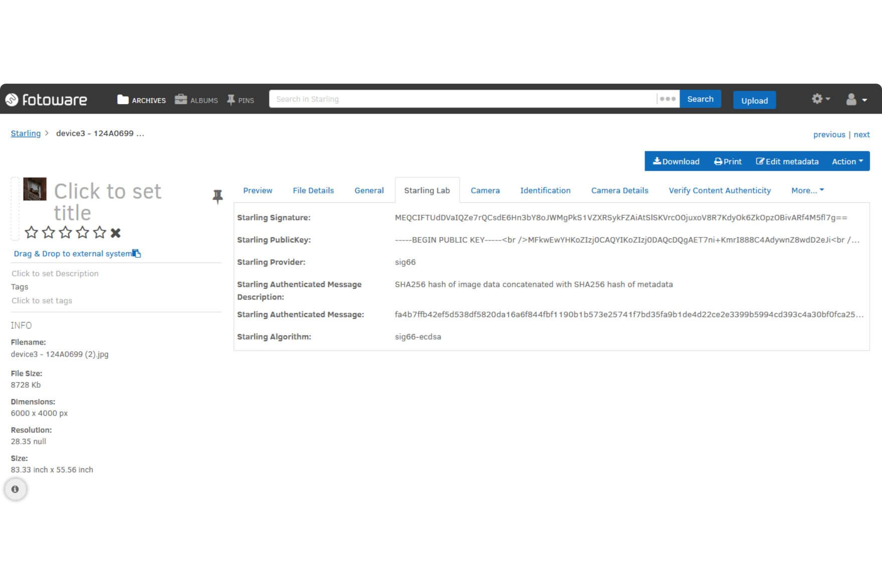Expand the More... tabs dropdown
This screenshot has height=588, width=882.
pos(807,190)
